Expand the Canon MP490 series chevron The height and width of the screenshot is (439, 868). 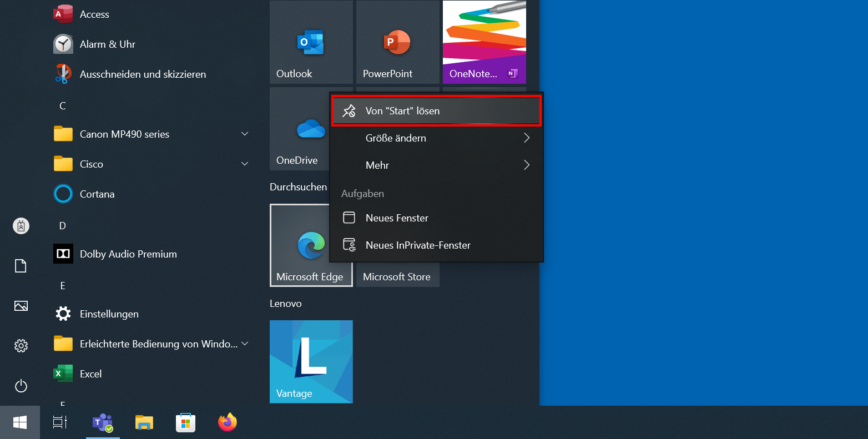coord(245,134)
